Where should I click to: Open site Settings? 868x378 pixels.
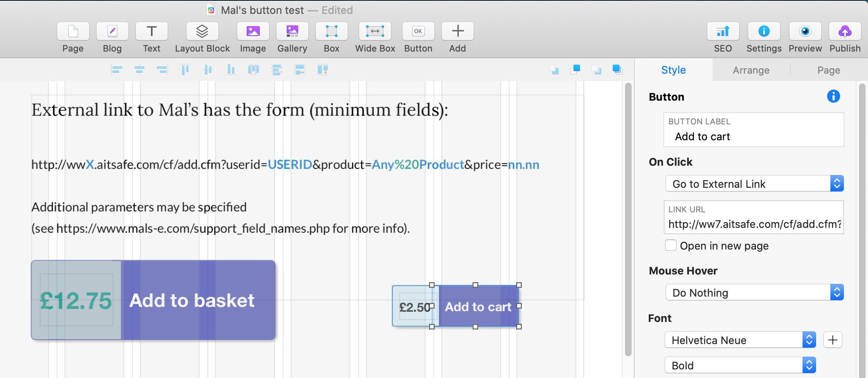coord(764,32)
